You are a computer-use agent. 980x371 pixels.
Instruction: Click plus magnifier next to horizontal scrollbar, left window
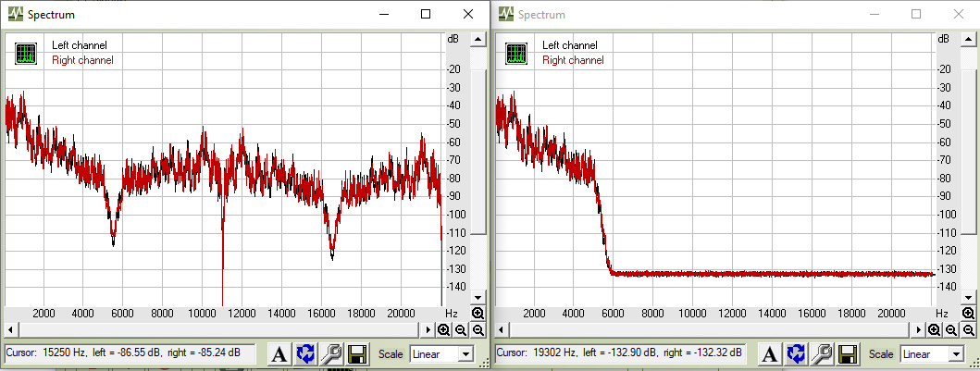pyautogui.click(x=443, y=329)
